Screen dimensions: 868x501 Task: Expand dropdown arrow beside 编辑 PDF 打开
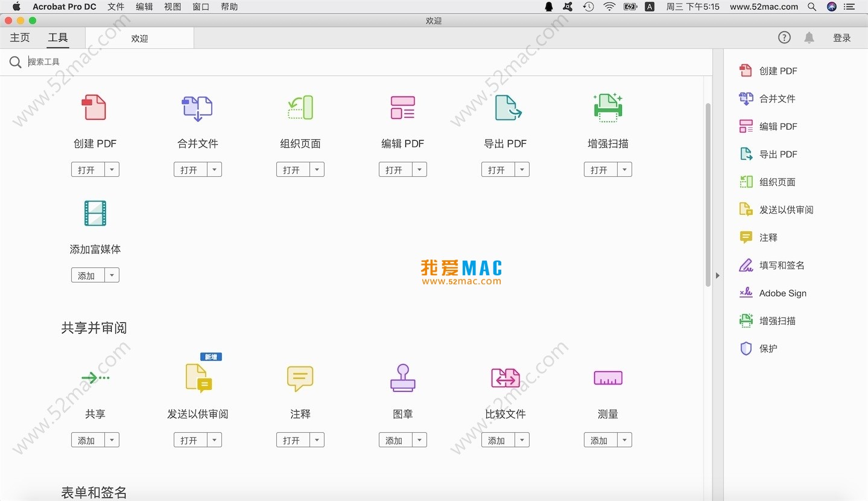pyautogui.click(x=419, y=170)
